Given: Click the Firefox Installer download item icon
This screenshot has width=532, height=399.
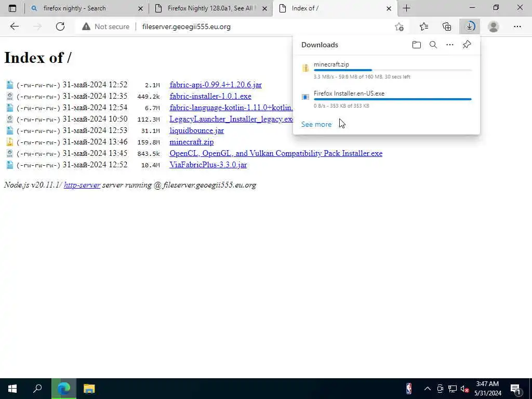Looking at the screenshot, I should click(x=305, y=97).
